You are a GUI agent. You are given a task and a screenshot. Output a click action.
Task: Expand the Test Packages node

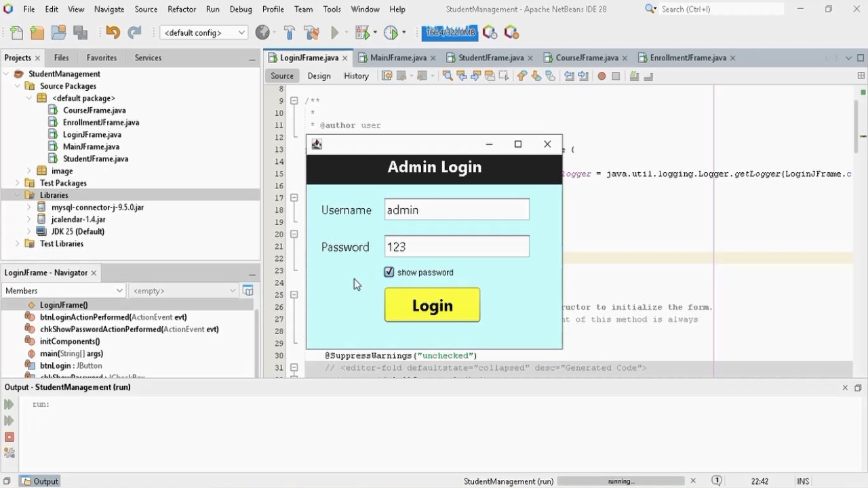click(x=18, y=183)
